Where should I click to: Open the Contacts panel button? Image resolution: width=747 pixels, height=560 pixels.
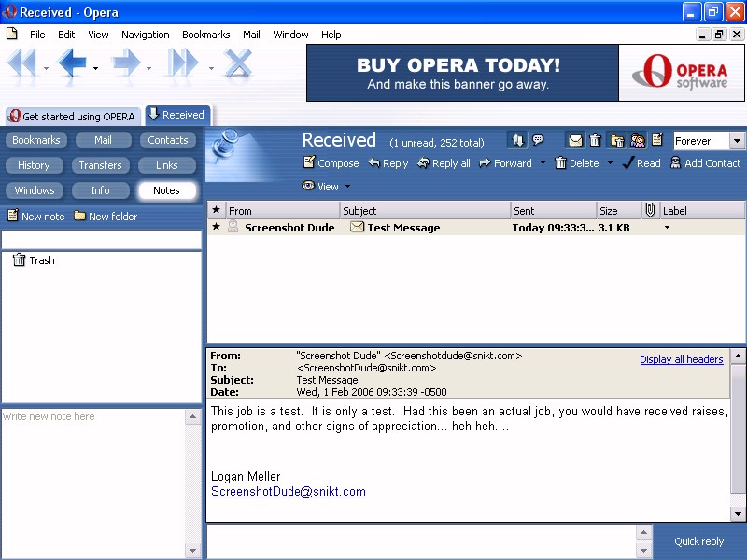coord(168,140)
